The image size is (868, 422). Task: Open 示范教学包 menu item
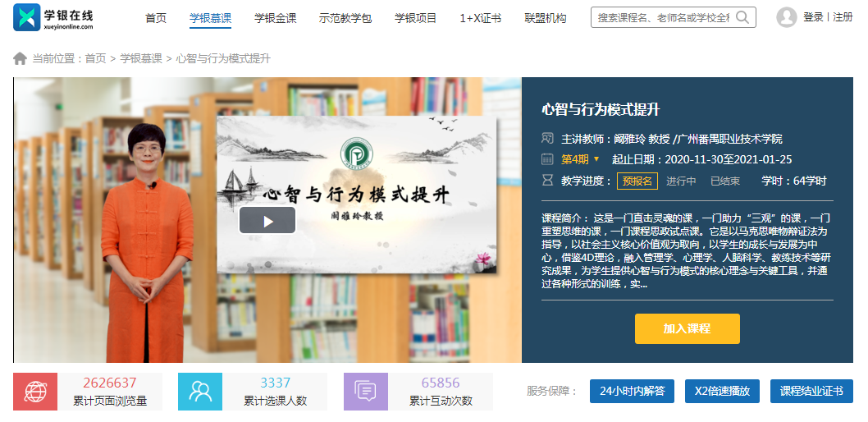point(345,18)
